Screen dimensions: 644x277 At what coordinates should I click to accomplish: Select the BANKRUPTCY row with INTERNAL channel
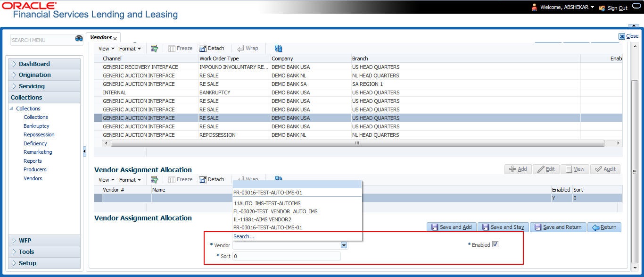click(358, 92)
